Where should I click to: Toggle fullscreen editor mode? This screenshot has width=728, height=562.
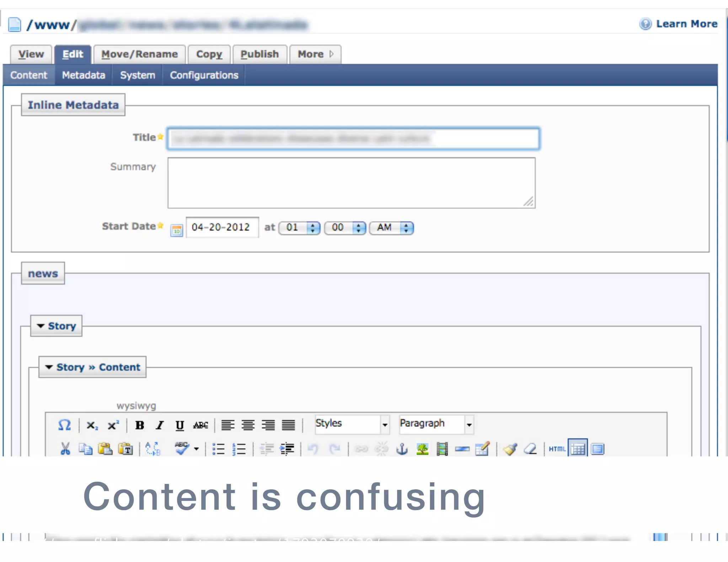(598, 449)
